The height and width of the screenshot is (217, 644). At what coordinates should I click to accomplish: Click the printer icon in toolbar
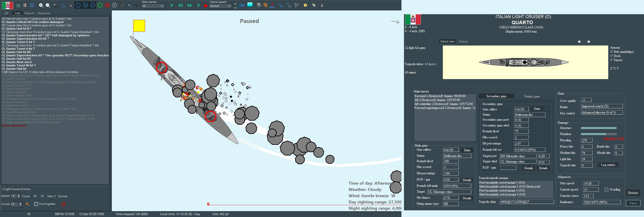click(322, 5)
